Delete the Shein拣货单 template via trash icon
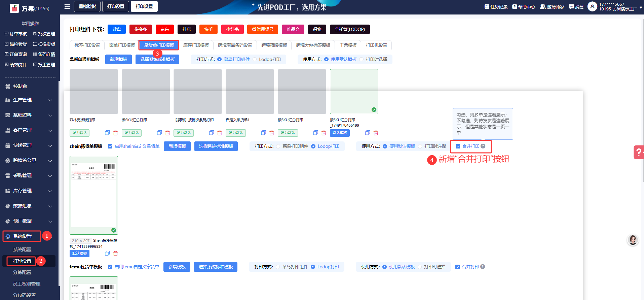 115,254
